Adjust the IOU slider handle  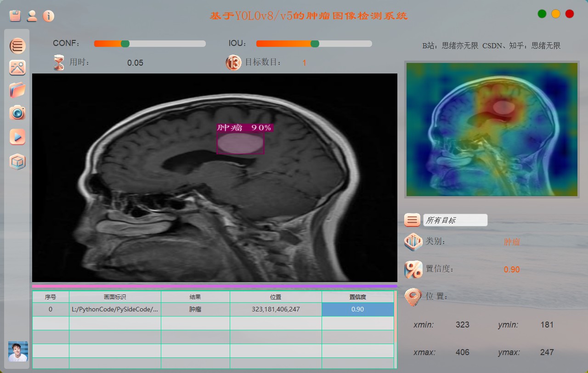click(315, 44)
